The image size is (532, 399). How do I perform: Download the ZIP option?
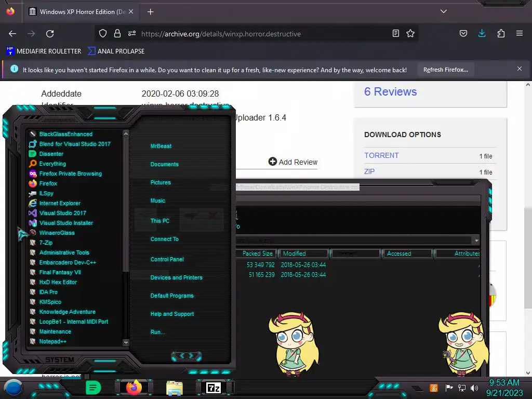click(369, 171)
